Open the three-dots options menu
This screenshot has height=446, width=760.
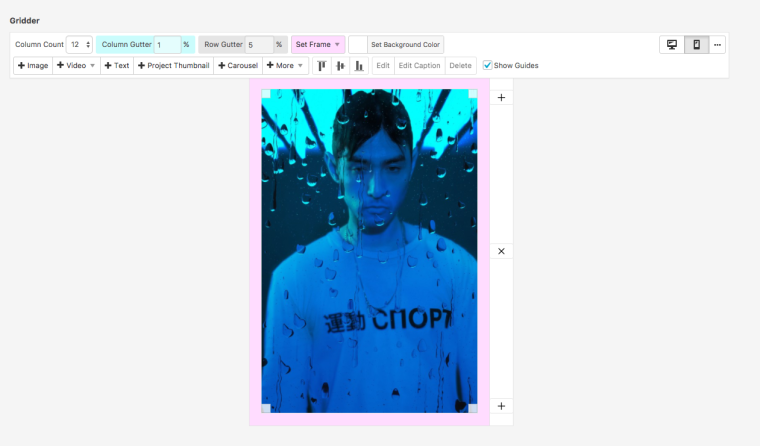717,45
